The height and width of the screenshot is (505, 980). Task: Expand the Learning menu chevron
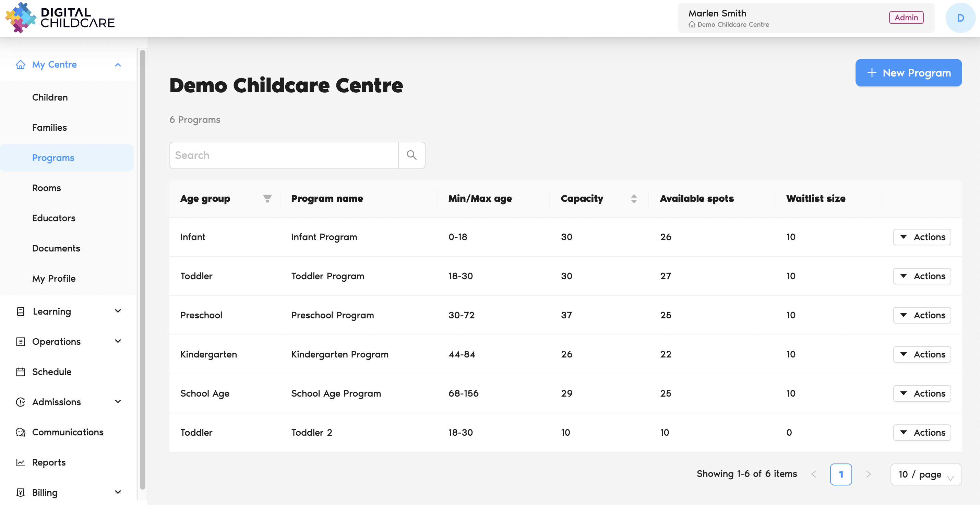point(118,311)
